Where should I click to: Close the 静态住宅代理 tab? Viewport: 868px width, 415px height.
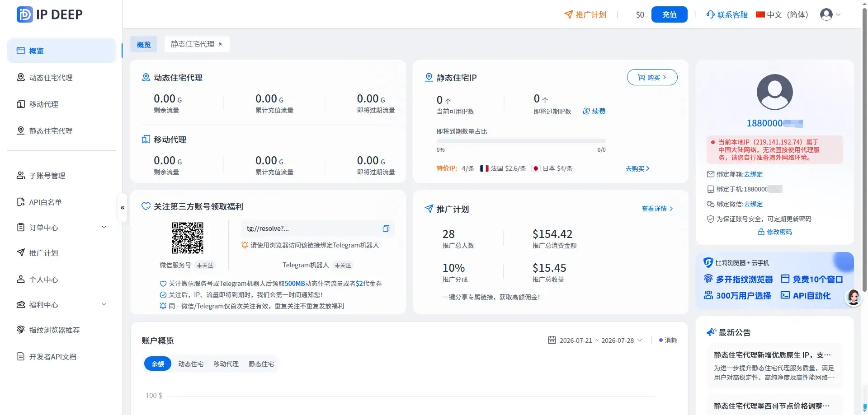coord(220,44)
